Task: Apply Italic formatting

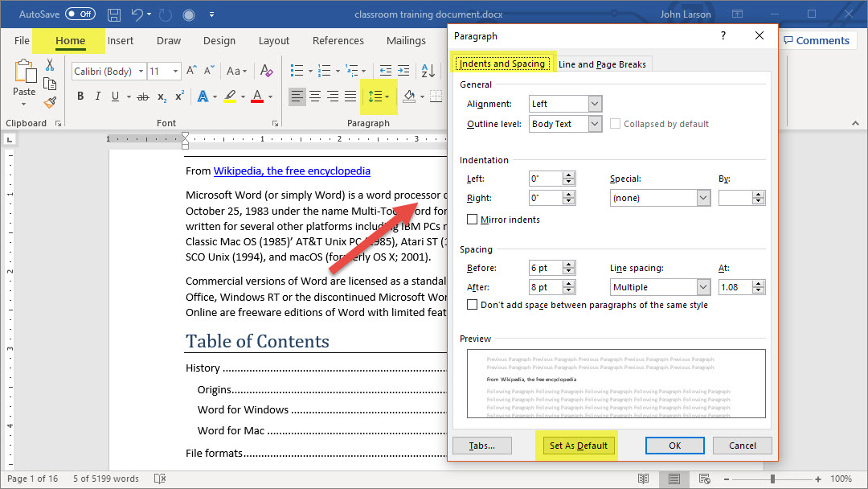Action: (x=98, y=97)
